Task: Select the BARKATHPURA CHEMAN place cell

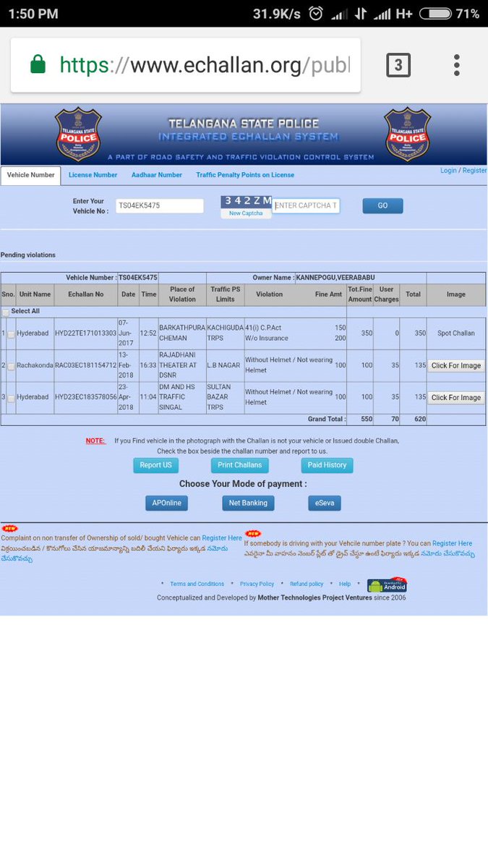Action: click(x=182, y=333)
